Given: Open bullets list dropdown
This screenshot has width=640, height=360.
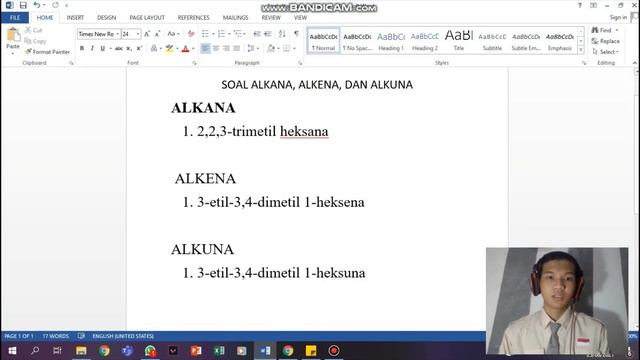Looking at the screenshot, I should [x=213, y=34].
